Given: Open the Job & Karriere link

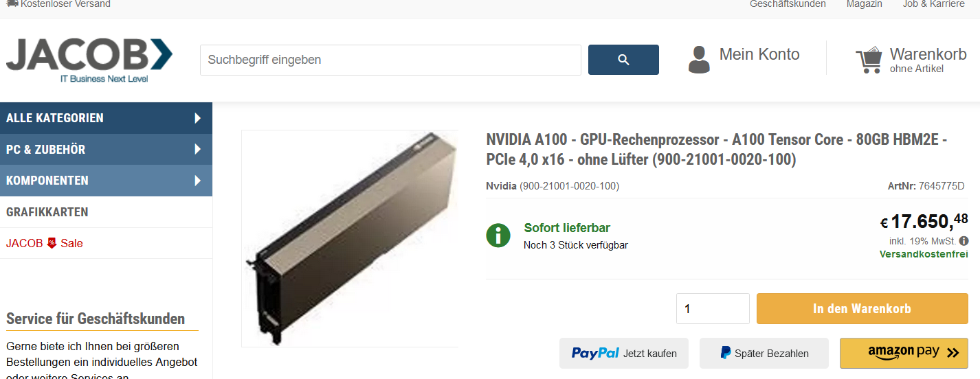Looking at the screenshot, I should [x=934, y=4].
